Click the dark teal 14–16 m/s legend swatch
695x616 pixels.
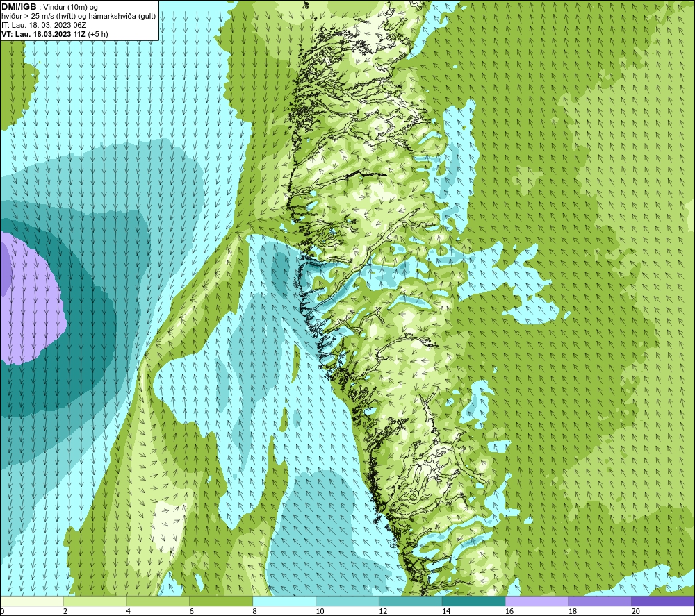(473, 601)
